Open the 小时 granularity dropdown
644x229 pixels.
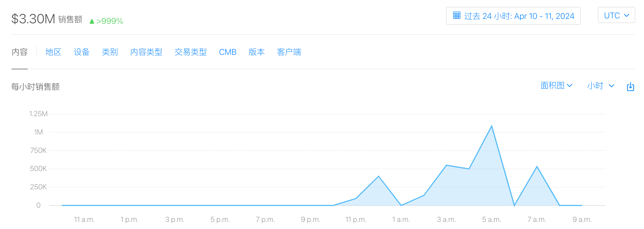(600, 86)
